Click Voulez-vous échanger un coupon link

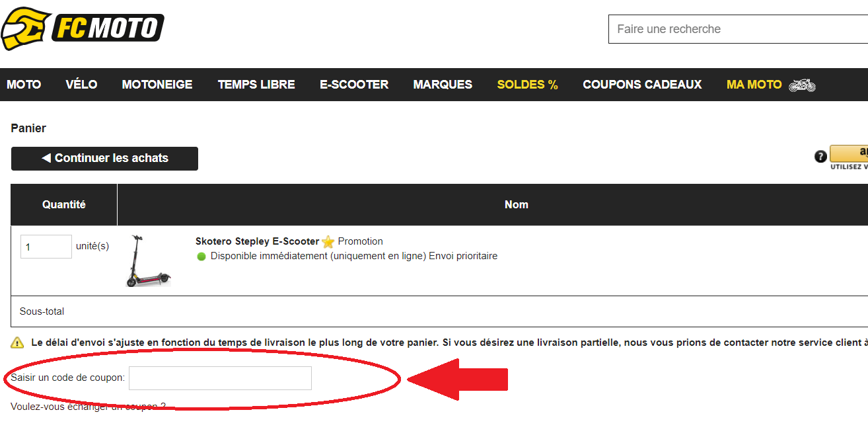88,407
